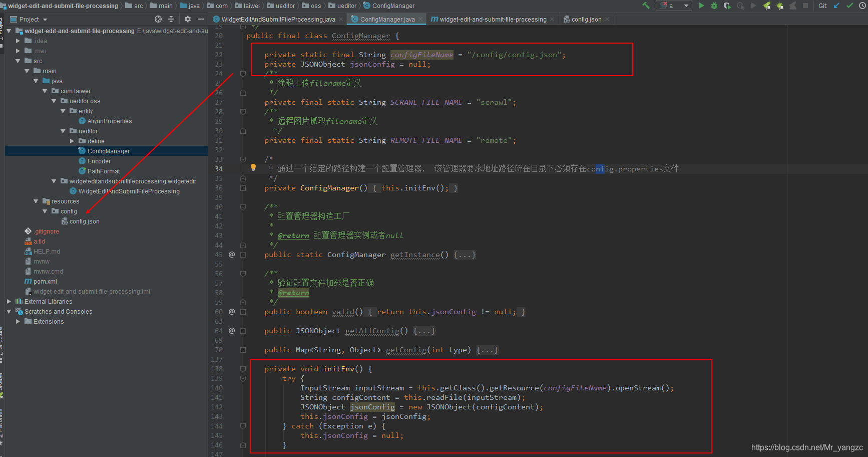Screen dimensions: 868x457
Task: Unfold getConfig method body on line 70
Action: [243, 350]
